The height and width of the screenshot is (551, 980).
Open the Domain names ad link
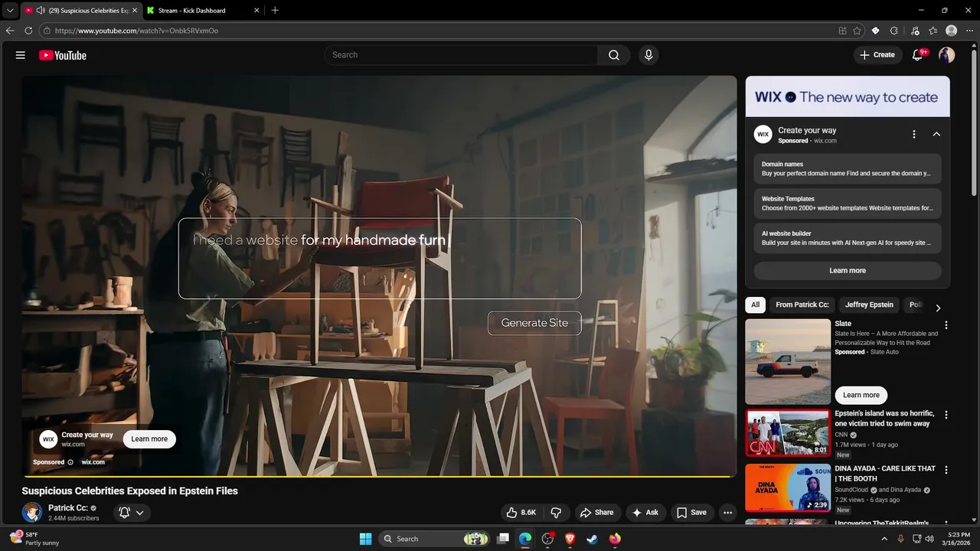[x=848, y=169]
